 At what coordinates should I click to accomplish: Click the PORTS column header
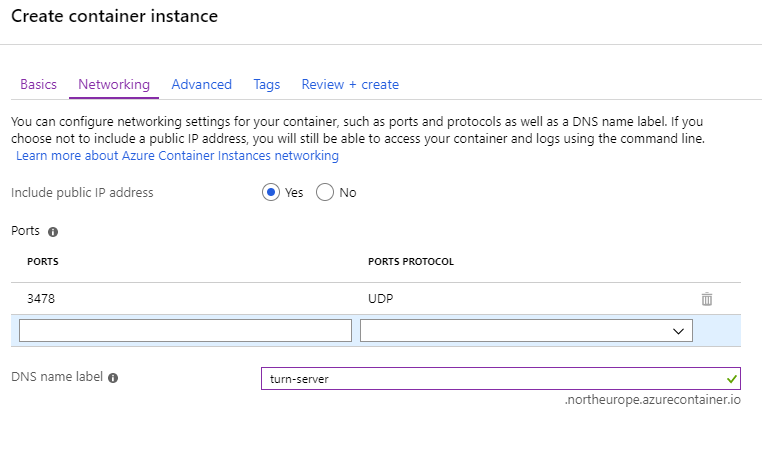click(x=42, y=262)
